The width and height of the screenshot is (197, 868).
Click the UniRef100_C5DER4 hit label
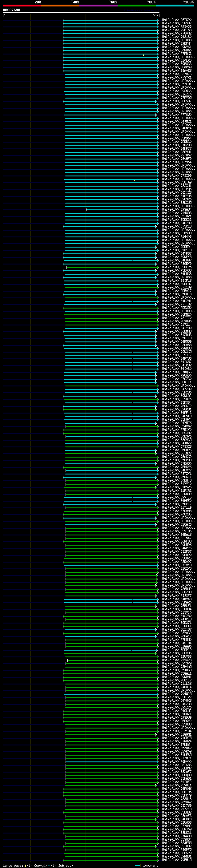[176, 247]
